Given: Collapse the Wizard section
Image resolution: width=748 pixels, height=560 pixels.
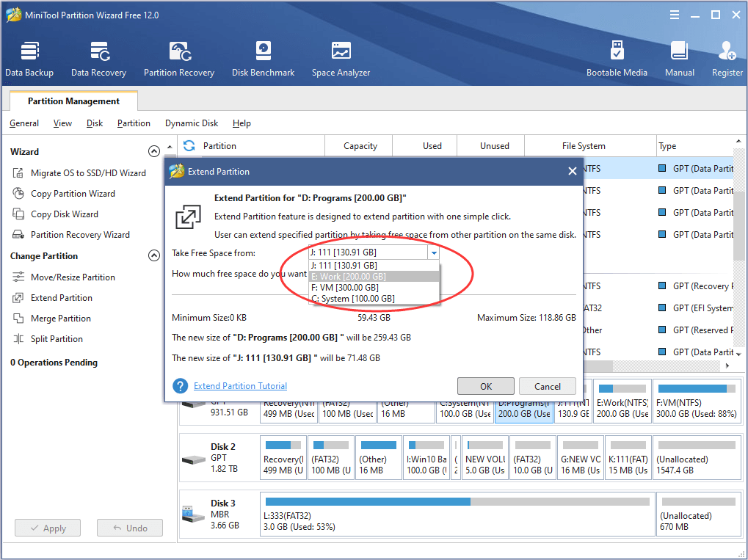Looking at the screenshot, I should pyautogui.click(x=154, y=152).
